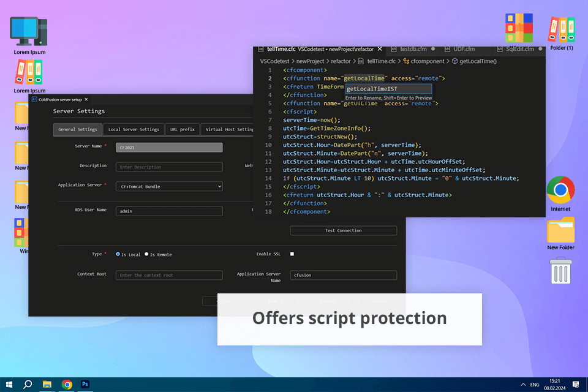Click cfcomponent in the breadcrumb
This screenshot has width=588, height=392.
click(427, 61)
